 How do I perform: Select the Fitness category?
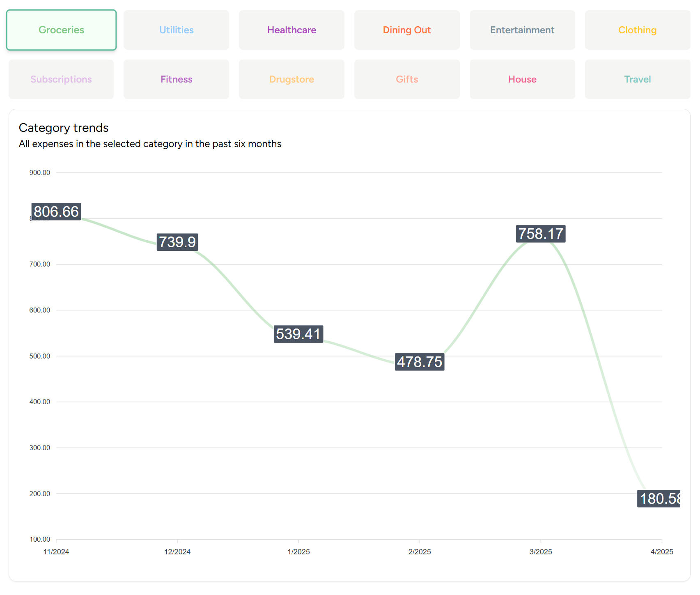176,79
